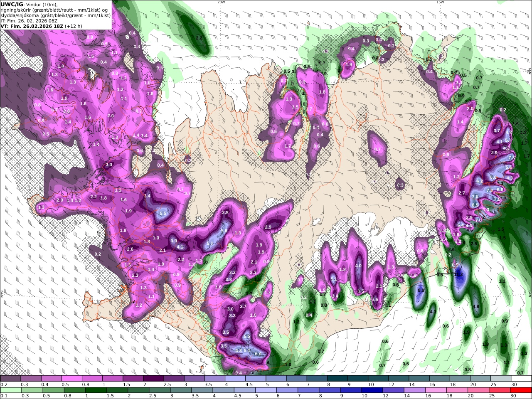Pick the snow scale 8–9 dark teal swatch
The height and width of the screenshot is (399, 532).
click(x=337, y=379)
